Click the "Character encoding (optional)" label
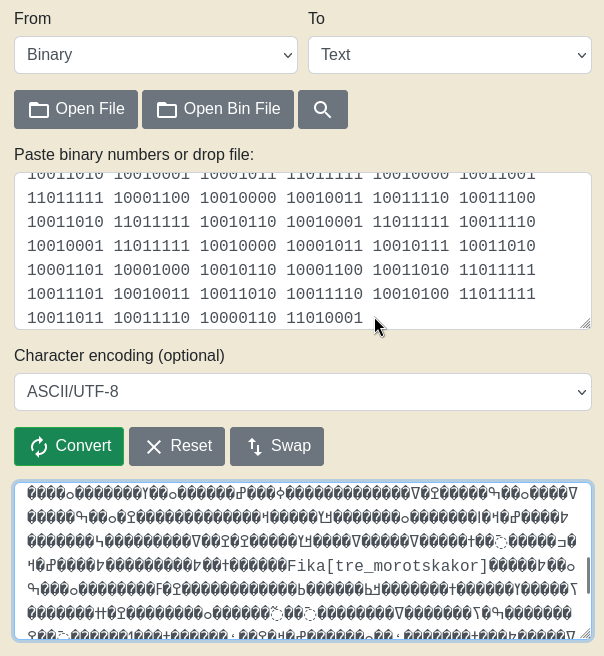This screenshot has height=656, width=604. tap(119, 356)
